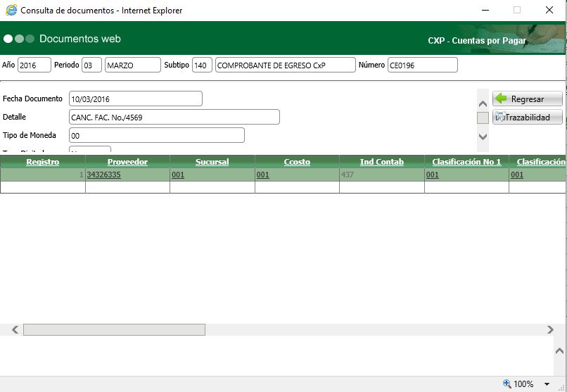Click the 100% zoom level text
The image size is (567, 392).
pyautogui.click(x=523, y=384)
